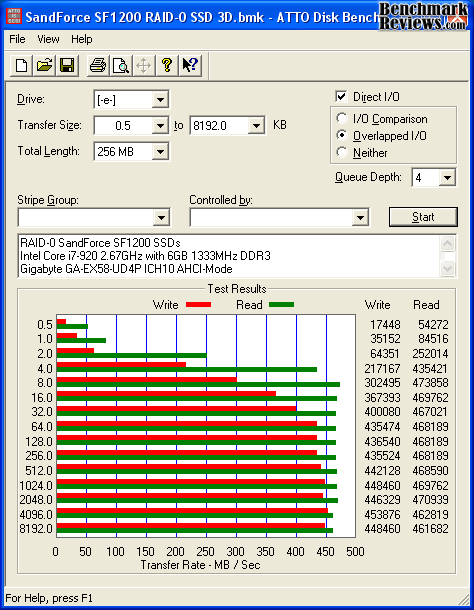Click the yellow question mark About icon
474x610 pixels.
coord(167,65)
